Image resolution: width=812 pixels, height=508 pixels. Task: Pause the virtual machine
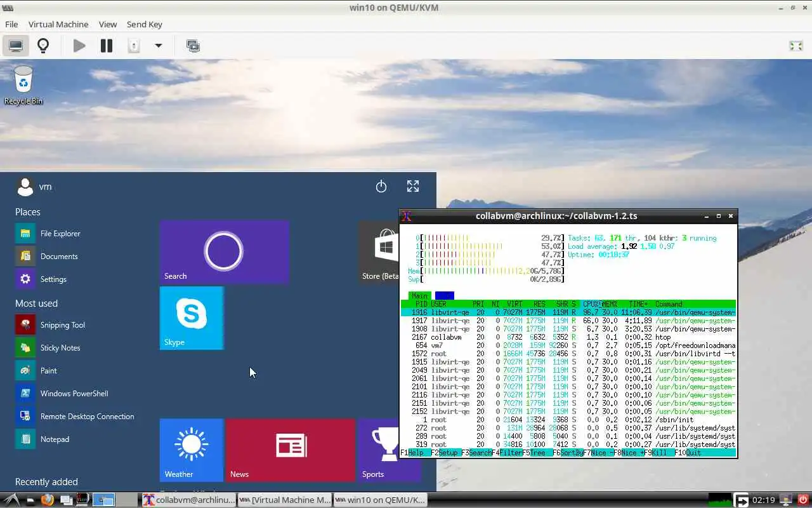pos(107,46)
